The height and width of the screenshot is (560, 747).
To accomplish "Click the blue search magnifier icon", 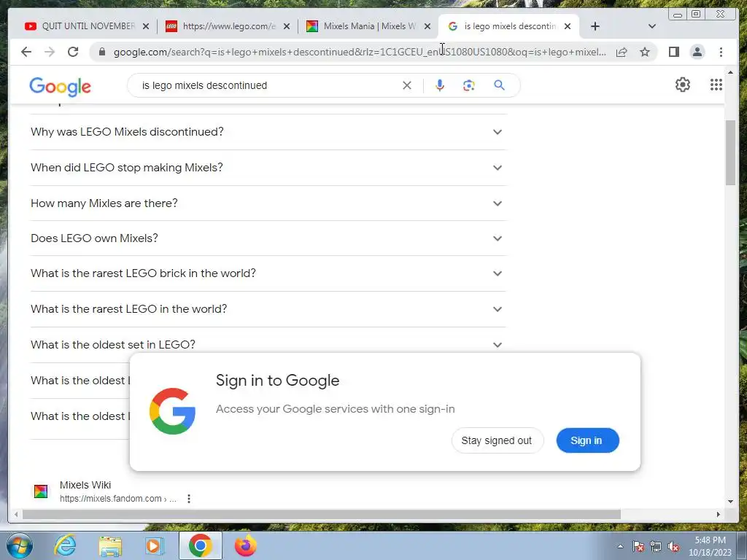I will (499, 85).
